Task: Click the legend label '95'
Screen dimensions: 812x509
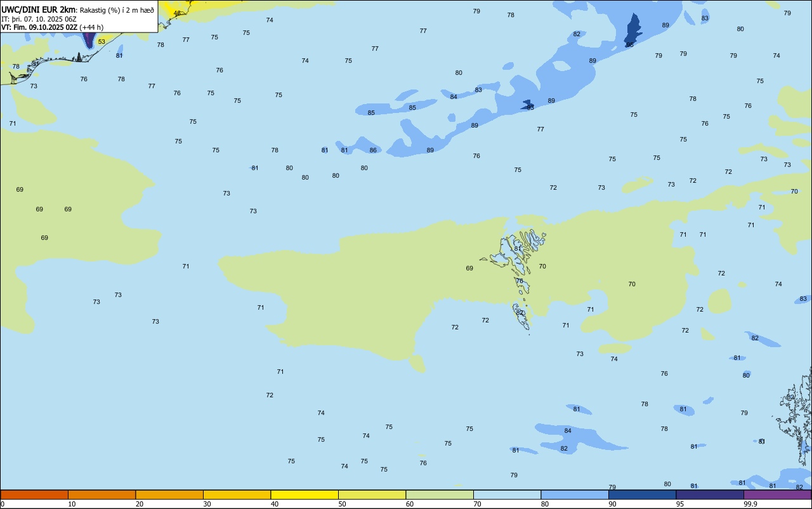Action: click(680, 504)
